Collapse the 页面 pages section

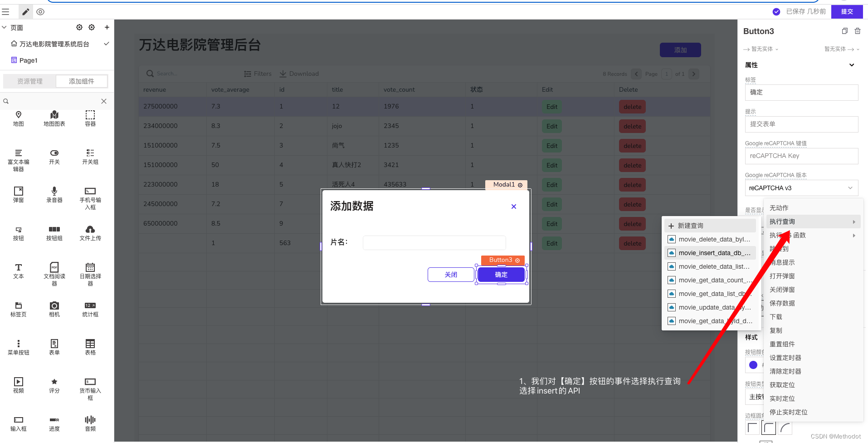click(x=4, y=27)
